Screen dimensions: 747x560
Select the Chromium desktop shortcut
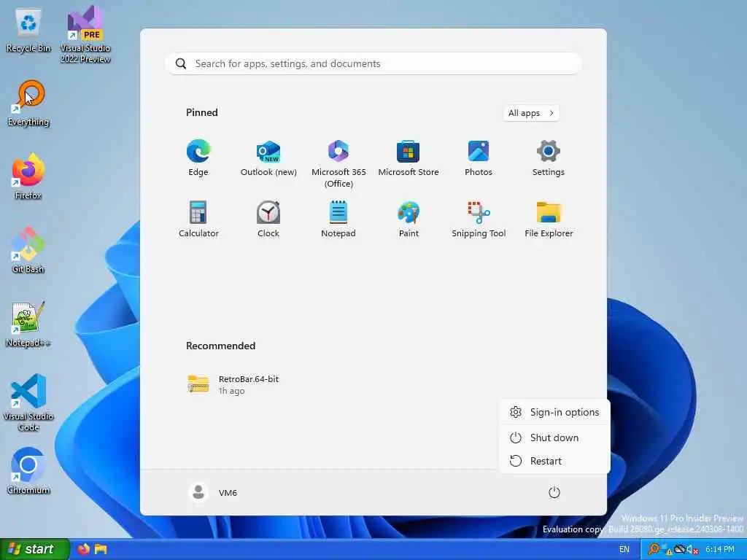(28, 472)
